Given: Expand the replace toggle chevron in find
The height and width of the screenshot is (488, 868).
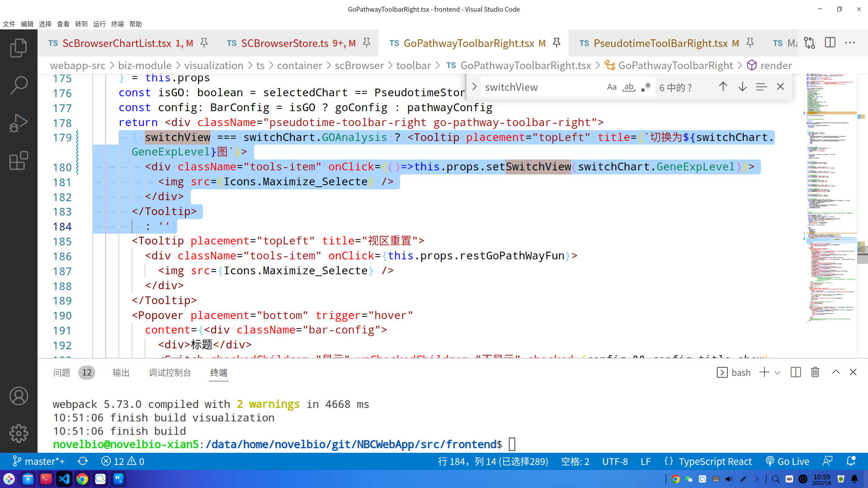Looking at the screenshot, I should pos(474,87).
